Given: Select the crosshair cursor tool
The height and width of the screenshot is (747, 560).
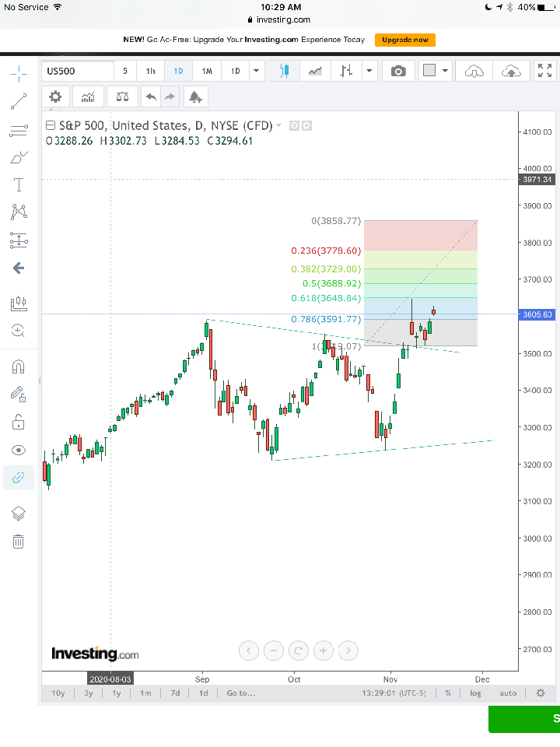Looking at the screenshot, I should coord(19,73).
